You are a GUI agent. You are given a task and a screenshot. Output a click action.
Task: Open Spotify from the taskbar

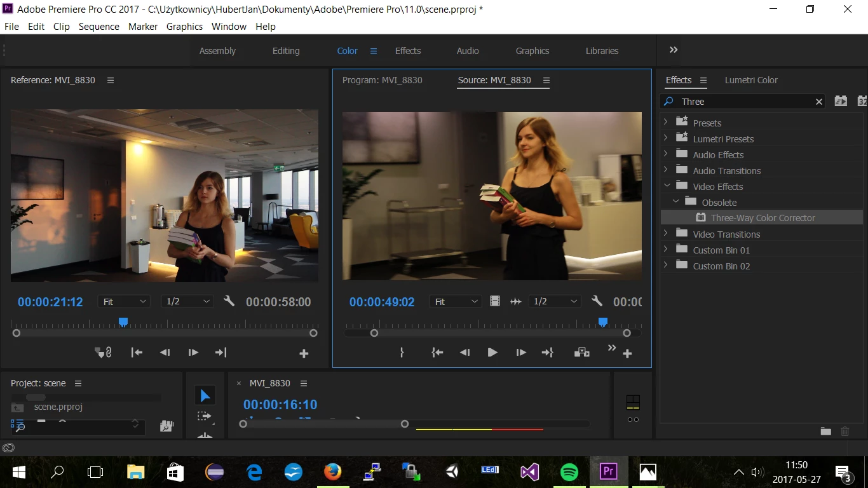click(569, 472)
